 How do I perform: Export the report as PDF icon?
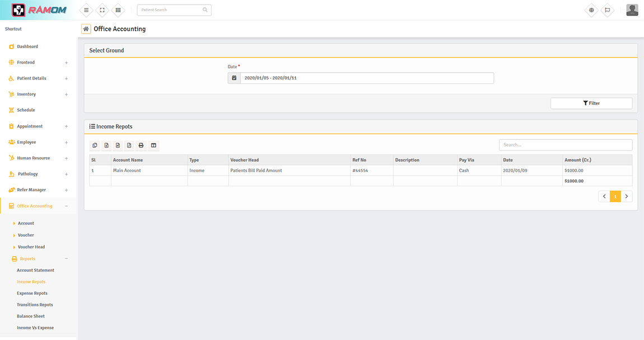click(x=129, y=145)
